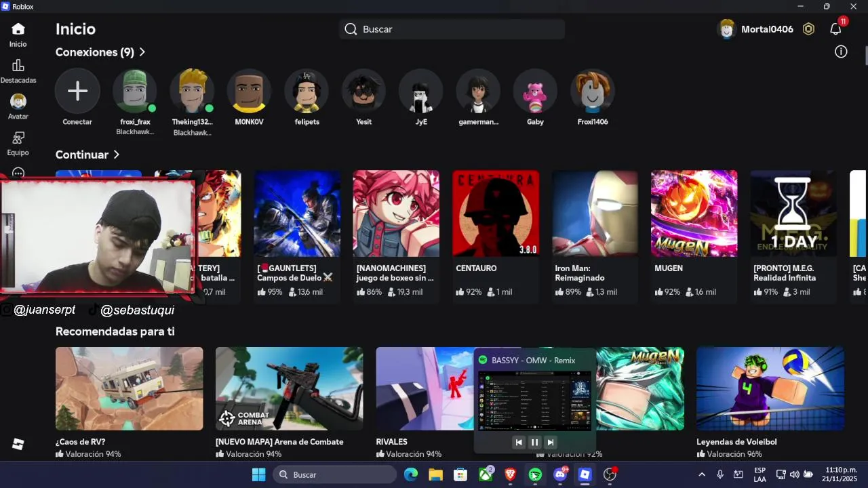The height and width of the screenshot is (488, 868).
Task: Open M0NK0V friend avatar
Action: tap(249, 91)
